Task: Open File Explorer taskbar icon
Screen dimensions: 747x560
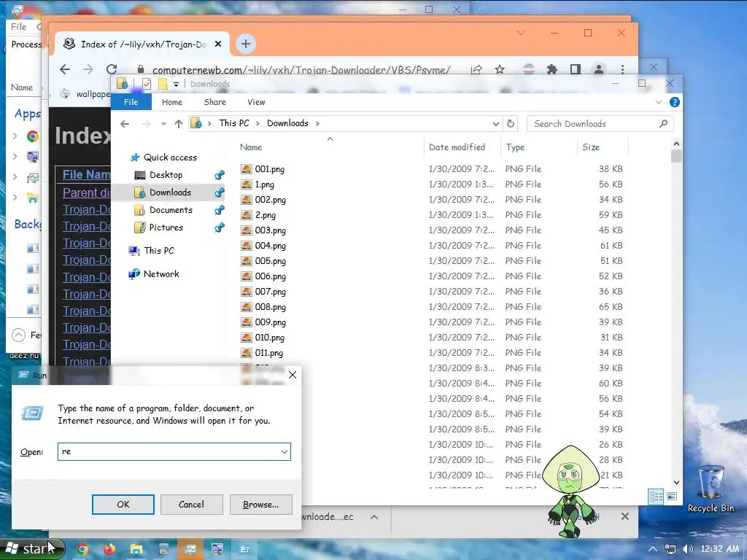Action: pyautogui.click(x=136, y=549)
